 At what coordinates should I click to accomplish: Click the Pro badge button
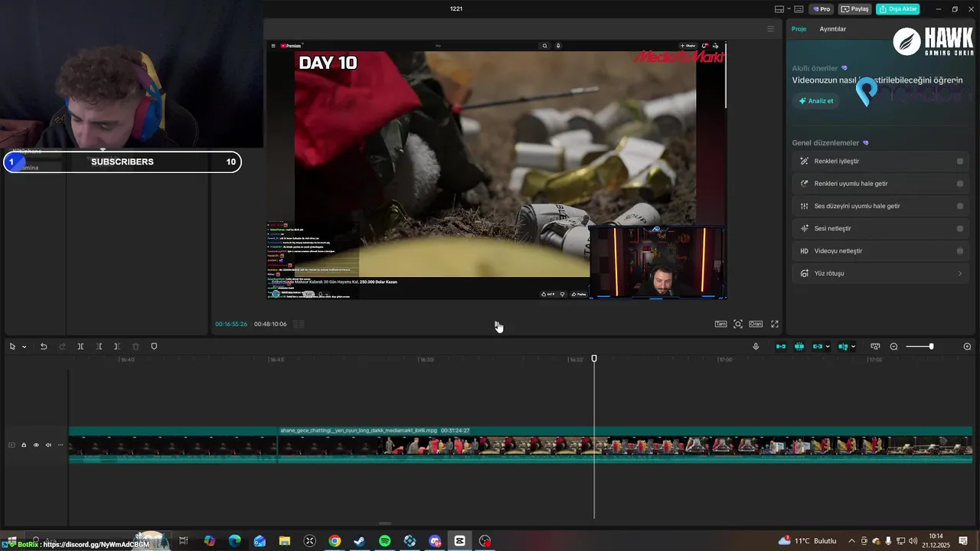(x=822, y=9)
